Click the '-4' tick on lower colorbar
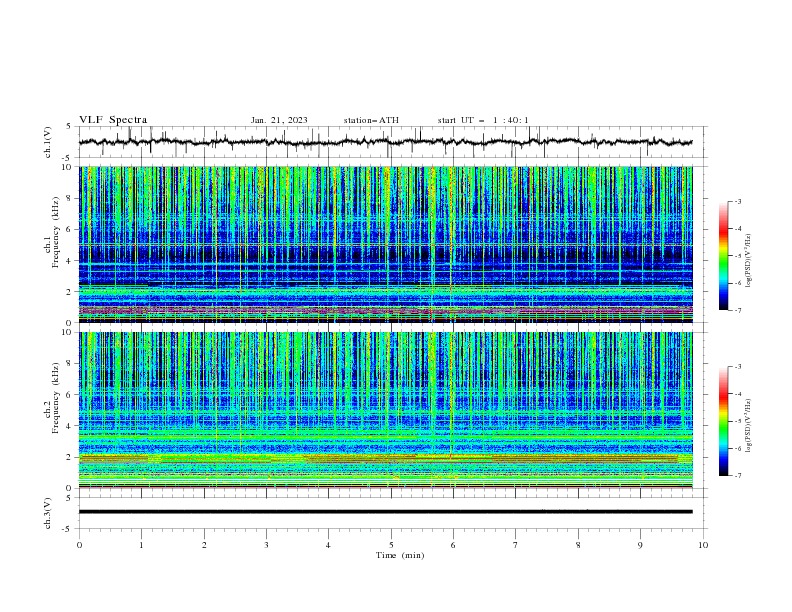Image resolution: width=792 pixels, height=612 pixels. (x=737, y=394)
